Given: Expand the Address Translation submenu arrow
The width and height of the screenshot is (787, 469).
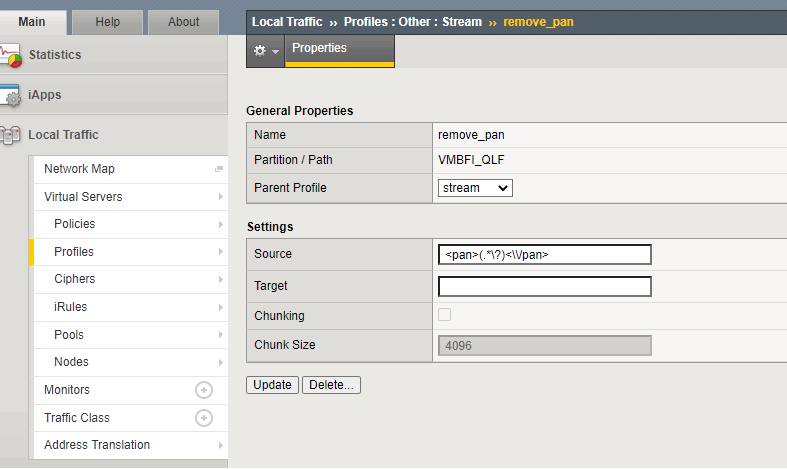Looking at the screenshot, I should [220, 445].
